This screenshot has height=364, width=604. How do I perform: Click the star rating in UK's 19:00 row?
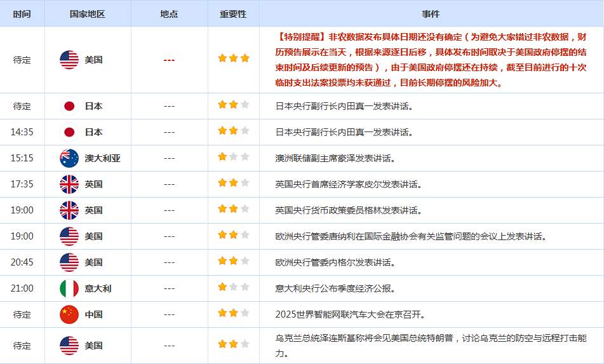coord(234,209)
